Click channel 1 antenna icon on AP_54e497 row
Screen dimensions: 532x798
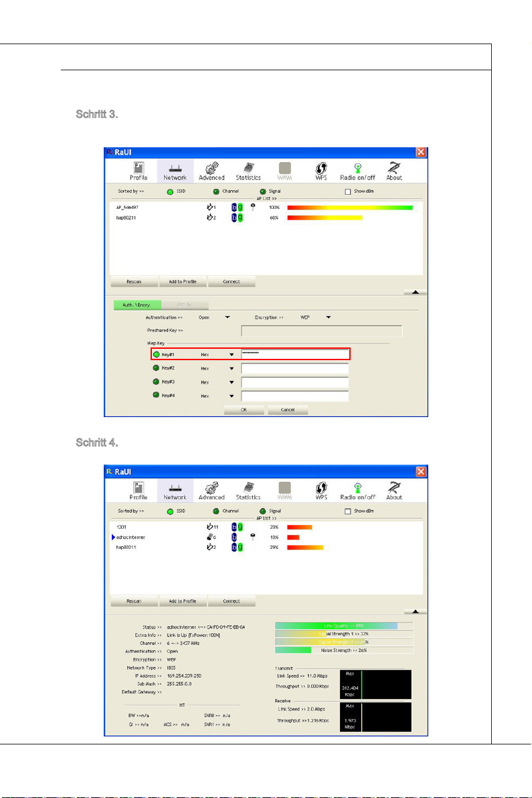211,207
